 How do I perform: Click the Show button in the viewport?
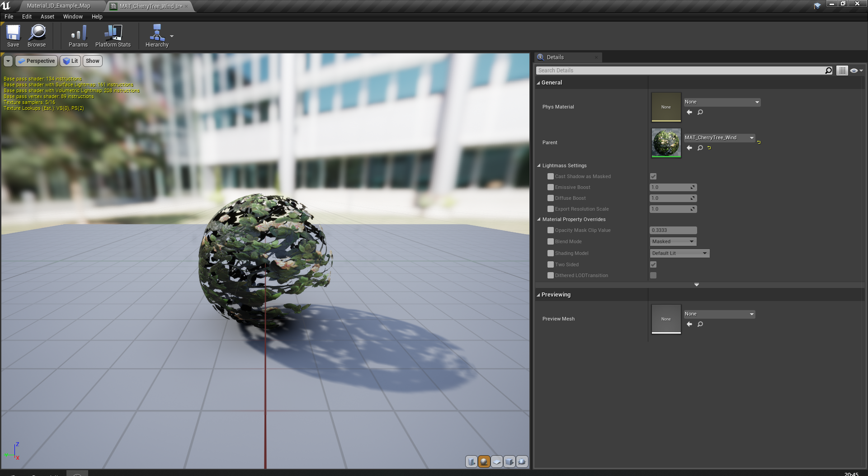click(92, 61)
